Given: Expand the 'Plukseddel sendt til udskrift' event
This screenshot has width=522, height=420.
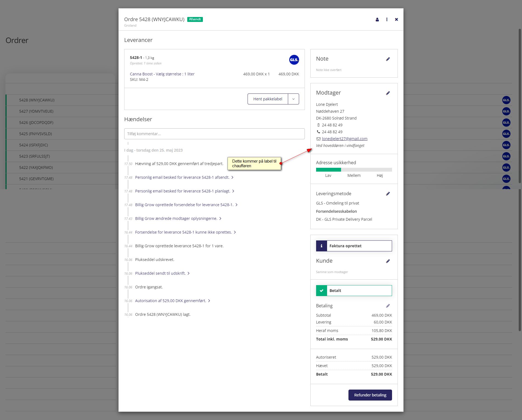Looking at the screenshot, I should 189,273.
